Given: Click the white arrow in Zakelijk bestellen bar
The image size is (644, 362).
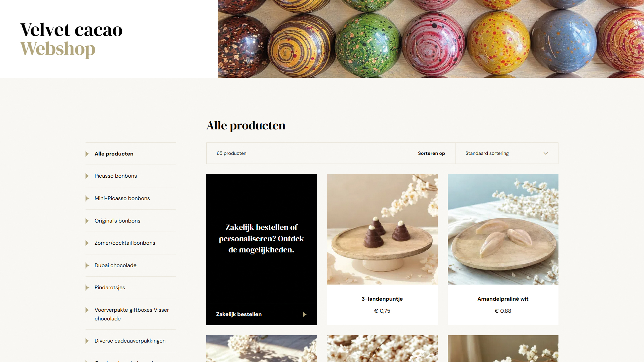Looking at the screenshot, I should pos(305,314).
